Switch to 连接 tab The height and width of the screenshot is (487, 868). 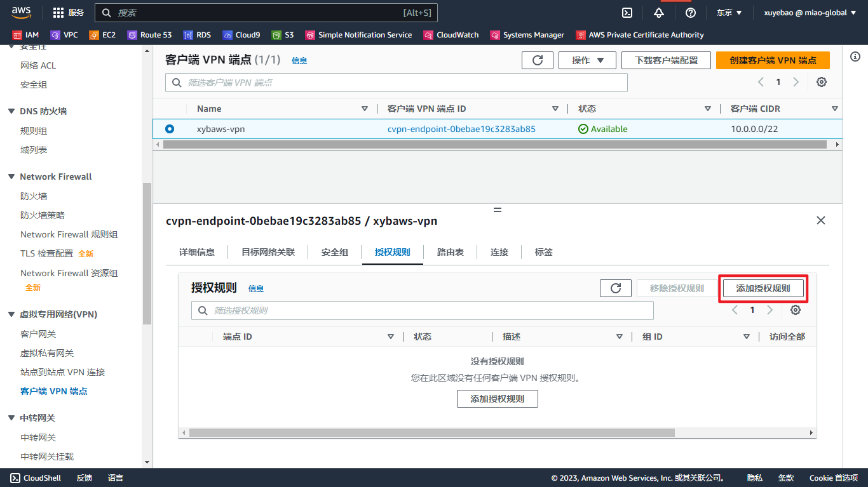pos(499,252)
